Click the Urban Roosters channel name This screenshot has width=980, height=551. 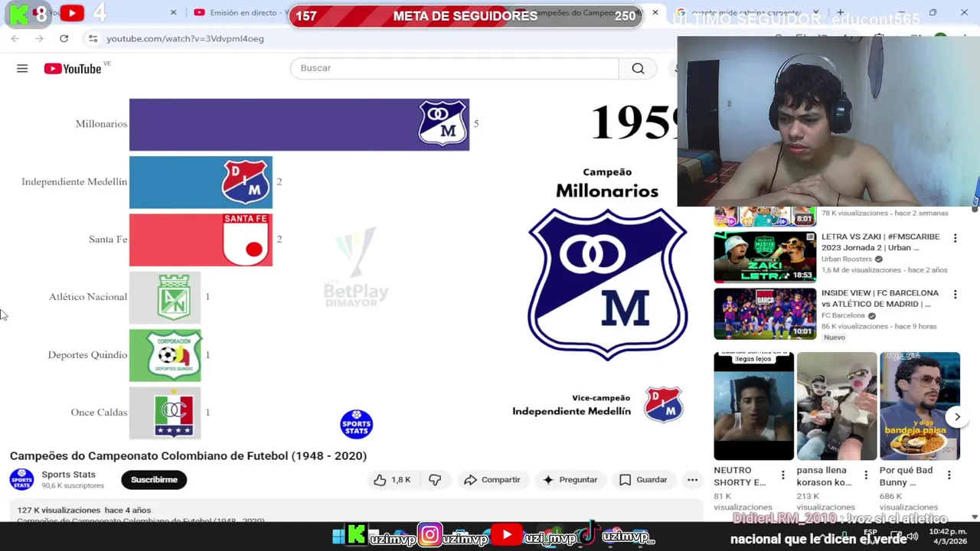pos(847,259)
